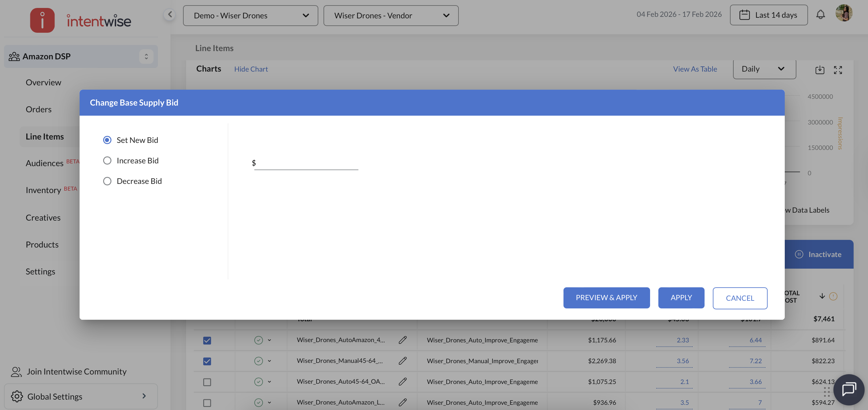This screenshot has height=410, width=868.
Task: Click the dollar bid input field
Action: pos(306,163)
